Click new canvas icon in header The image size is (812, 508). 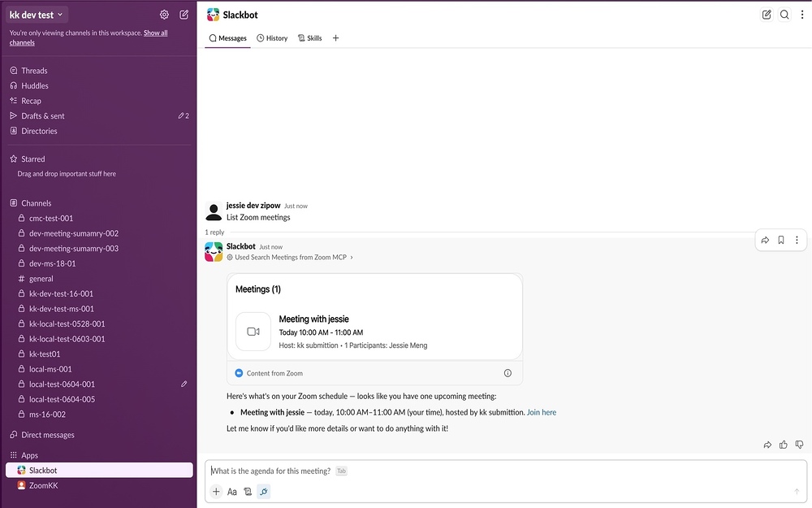pos(767,15)
